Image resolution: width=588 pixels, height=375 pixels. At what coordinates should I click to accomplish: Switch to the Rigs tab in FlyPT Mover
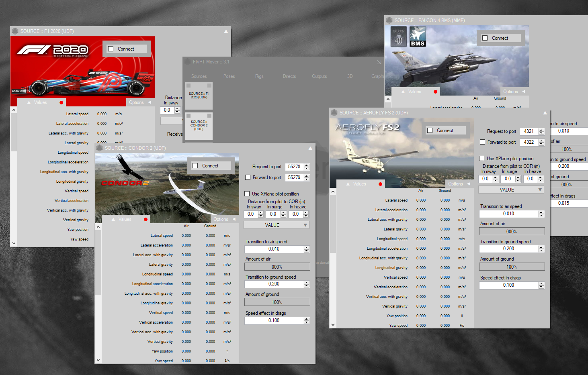259,76
